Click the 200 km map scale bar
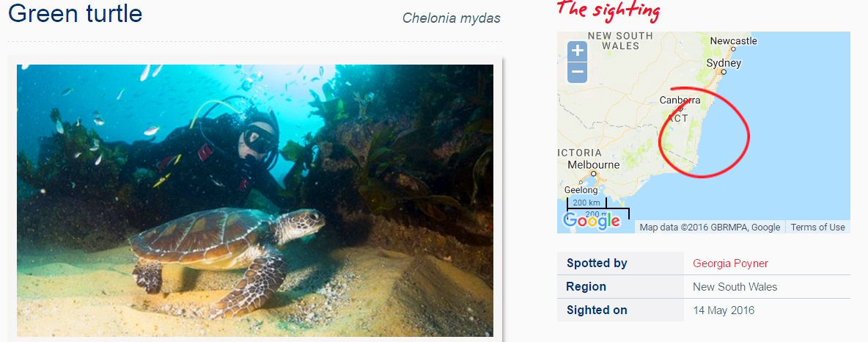The height and width of the screenshot is (342, 868). tap(586, 203)
